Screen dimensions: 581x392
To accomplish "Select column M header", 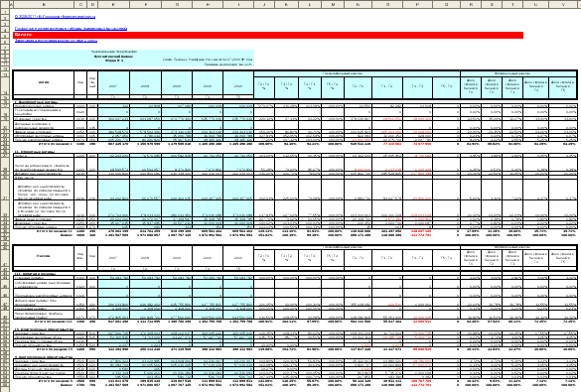I will pyautogui.click(x=333, y=4).
